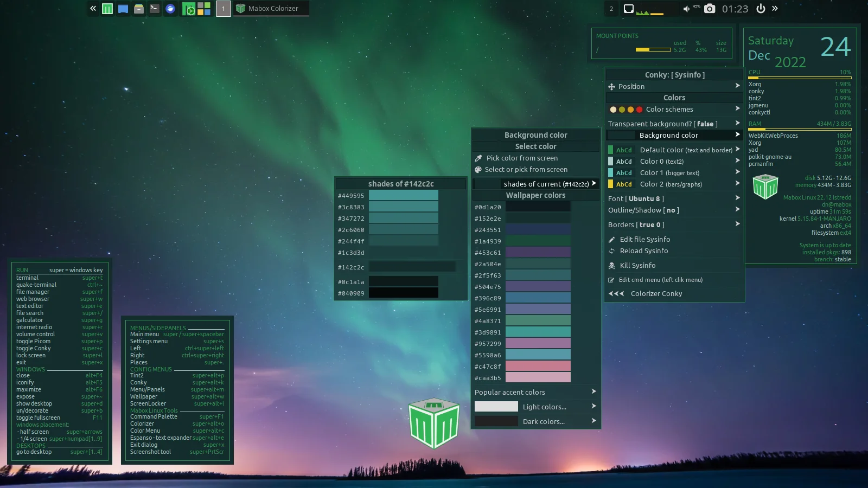Expand Default color (text and border) arrow

pos(737,150)
